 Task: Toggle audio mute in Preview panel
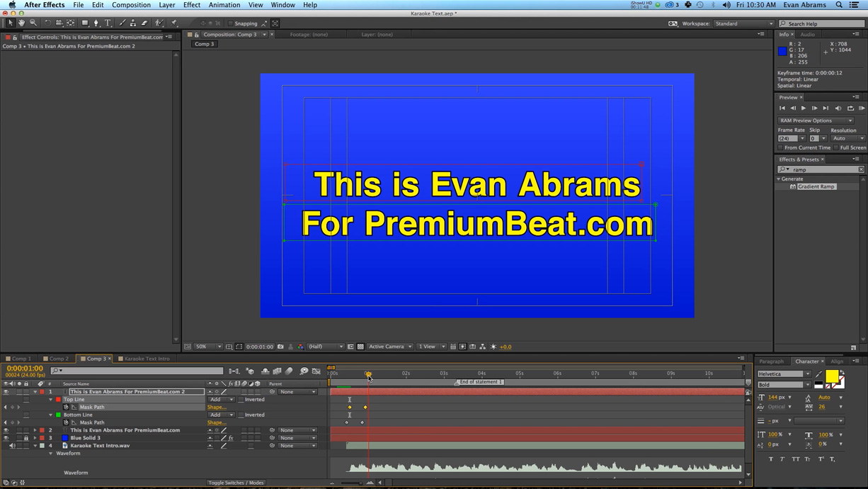point(838,108)
